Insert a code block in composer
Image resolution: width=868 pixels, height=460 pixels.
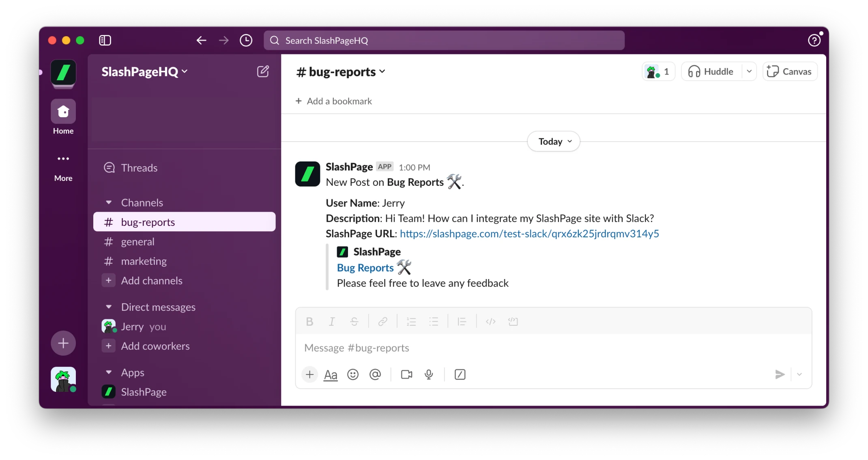(513, 322)
